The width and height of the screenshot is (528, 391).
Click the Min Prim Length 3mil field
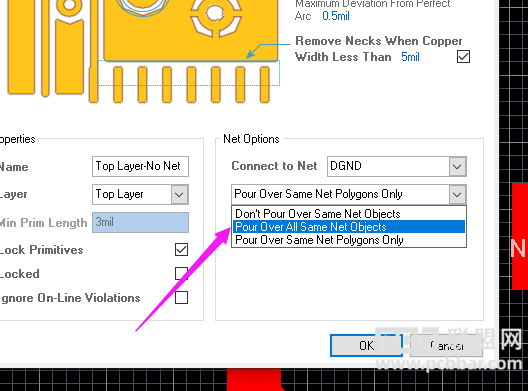(x=140, y=222)
